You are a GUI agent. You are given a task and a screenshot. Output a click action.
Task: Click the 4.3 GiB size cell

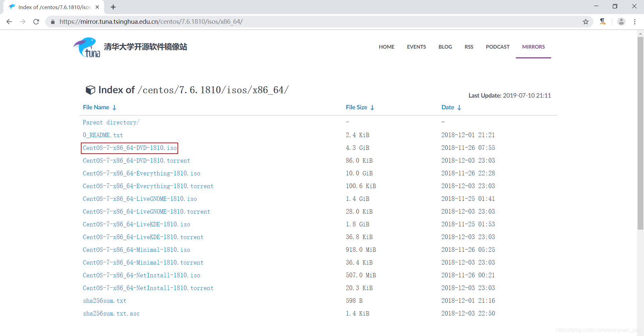(357, 148)
